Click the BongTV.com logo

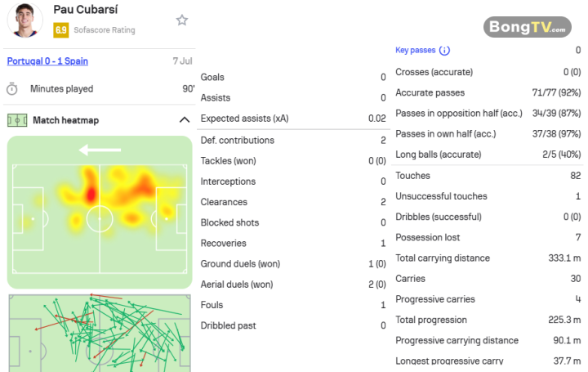(528, 27)
